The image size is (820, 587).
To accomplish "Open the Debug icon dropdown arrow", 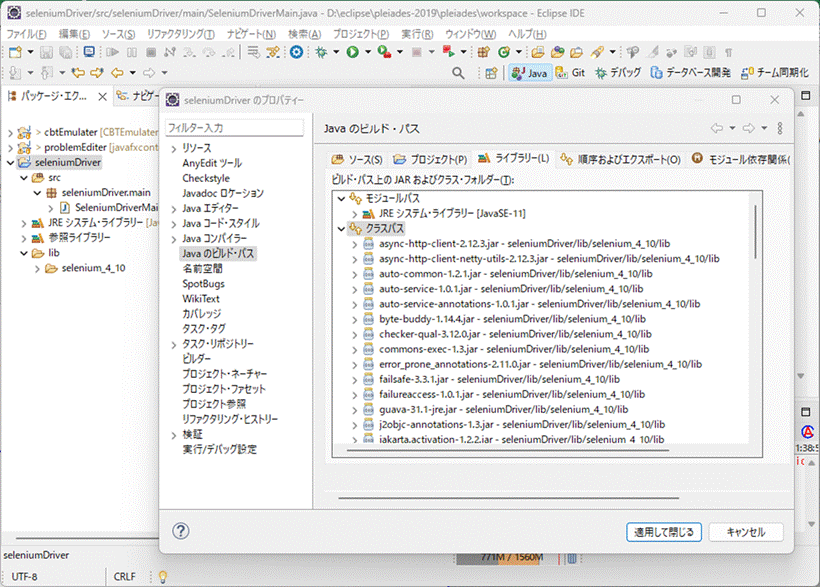I will [x=336, y=52].
